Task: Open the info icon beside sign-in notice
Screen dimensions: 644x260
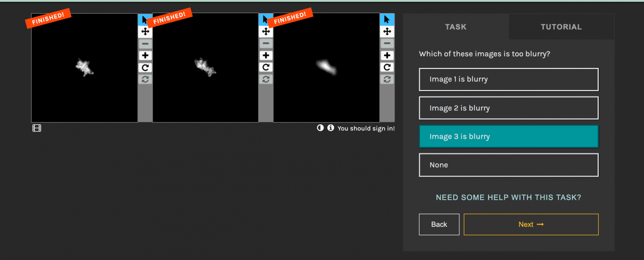Action: 331,128
